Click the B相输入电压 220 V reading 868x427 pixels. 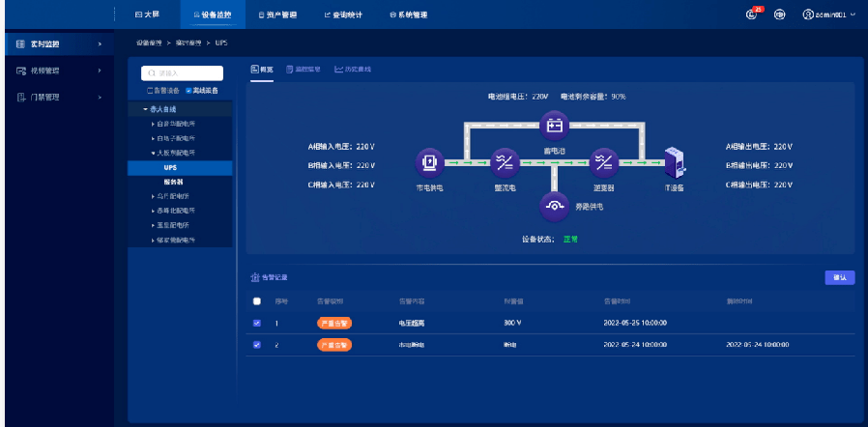click(x=341, y=165)
